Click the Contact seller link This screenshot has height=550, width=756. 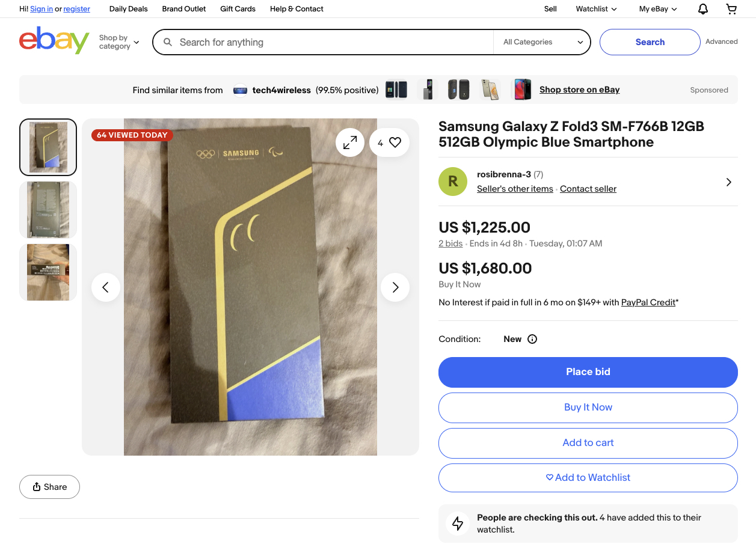[x=588, y=189]
